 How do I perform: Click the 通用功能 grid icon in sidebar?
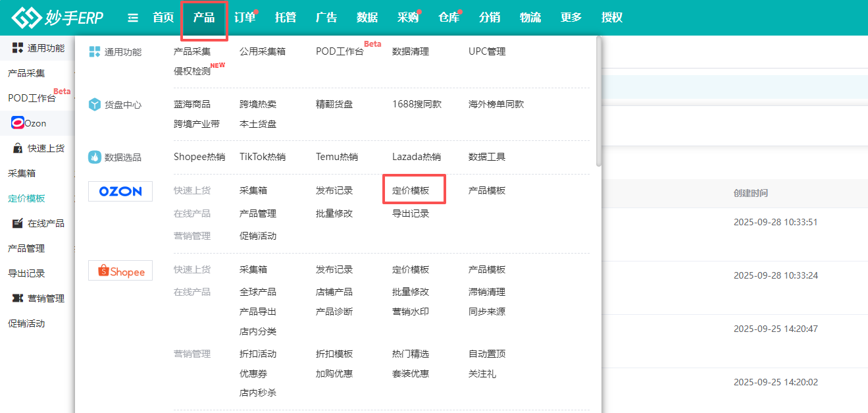[x=18, y=47]
